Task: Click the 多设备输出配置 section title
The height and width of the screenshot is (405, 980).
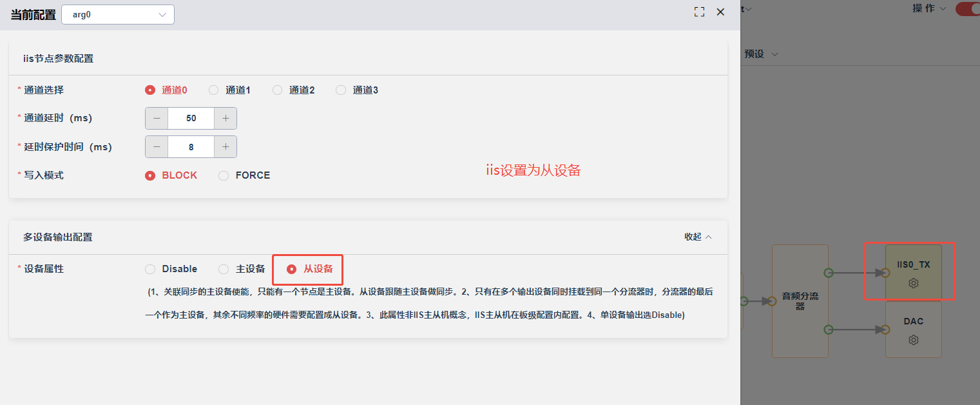Action: pos(58,237)
